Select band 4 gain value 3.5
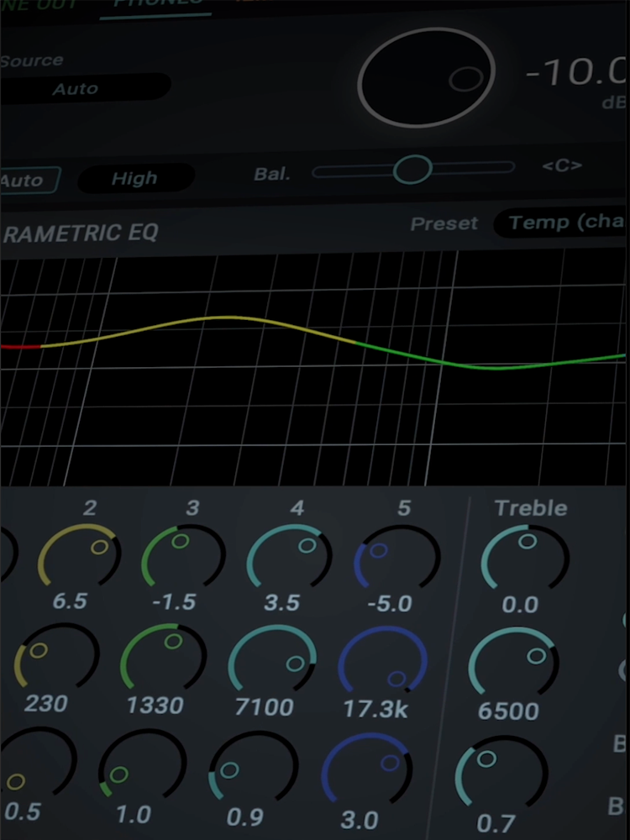This screenshot has height=840, width=630. pyautogui.click(x=281, y=602)
